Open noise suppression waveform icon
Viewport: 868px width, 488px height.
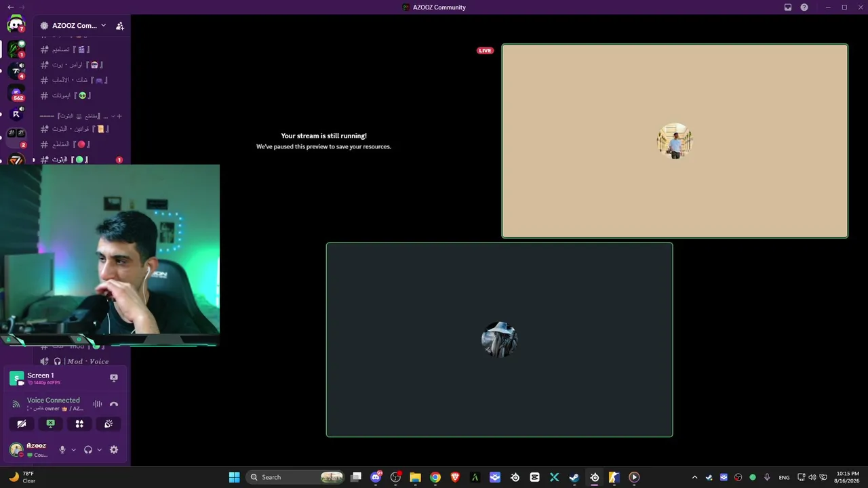click(x=98, y=404)
